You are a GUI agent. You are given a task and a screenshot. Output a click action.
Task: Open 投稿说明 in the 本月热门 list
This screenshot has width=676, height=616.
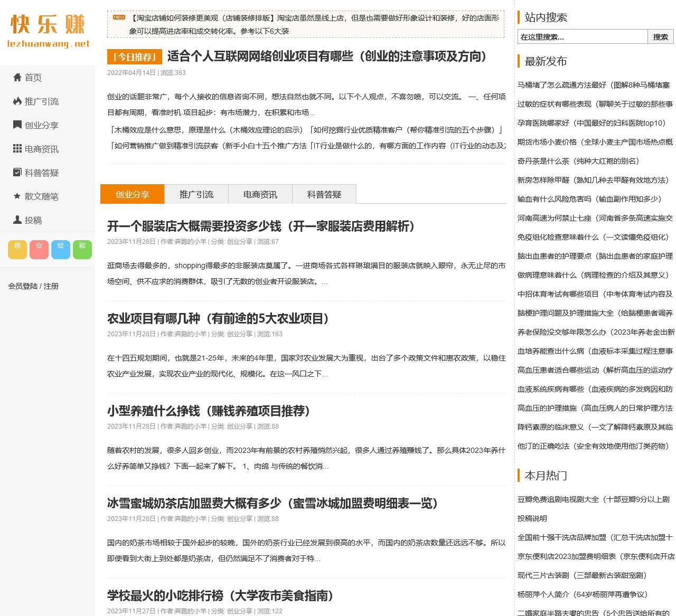pyautogui.click(x=532, y=518)
